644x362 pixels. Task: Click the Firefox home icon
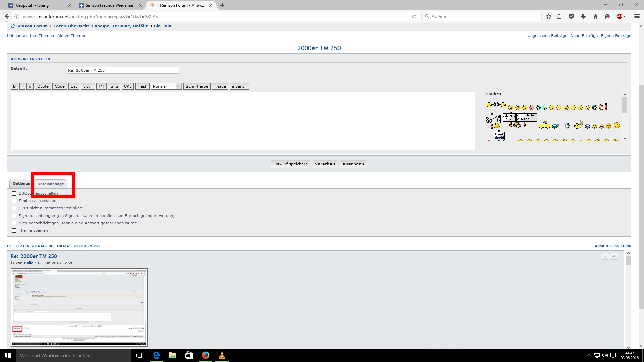[595, 16]
